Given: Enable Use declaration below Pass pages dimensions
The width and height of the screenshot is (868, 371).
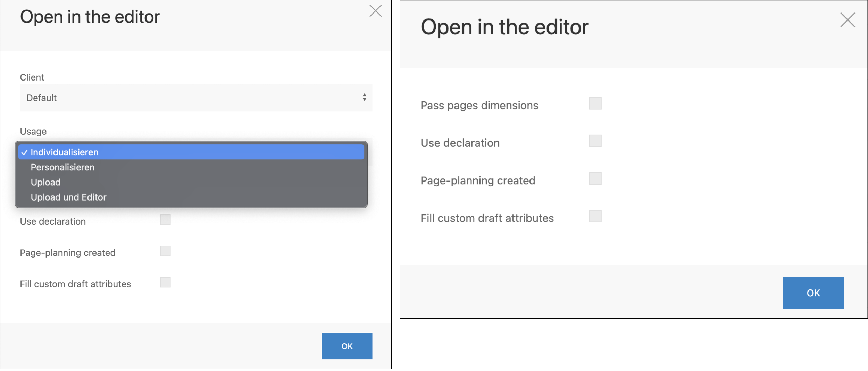Looking at the screenshot, I should pyautogui.click(x=595, y=141).
